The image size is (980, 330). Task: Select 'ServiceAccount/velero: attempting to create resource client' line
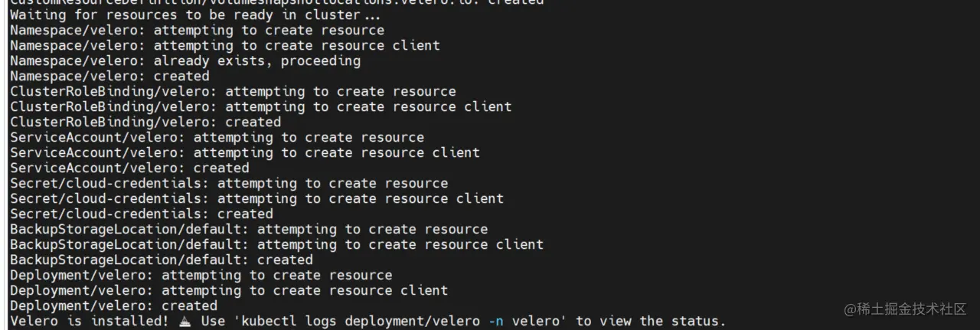(x=245, y=152)
